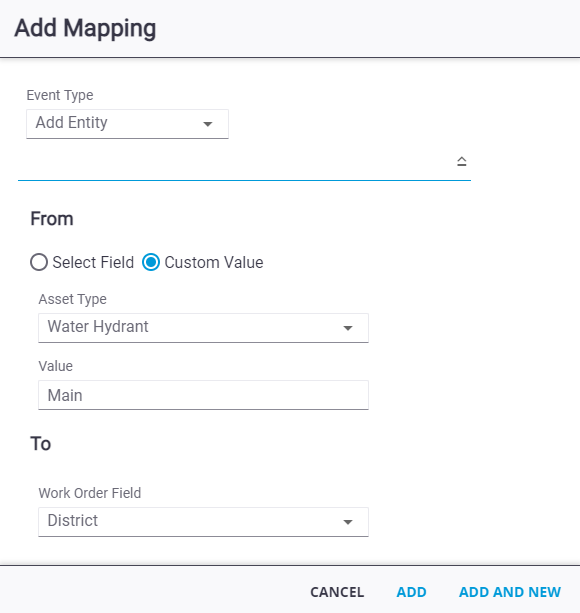This screenshot has height=613, width=580.
Task: Click the ADD AND NEW button
Action: click(510, 592)
